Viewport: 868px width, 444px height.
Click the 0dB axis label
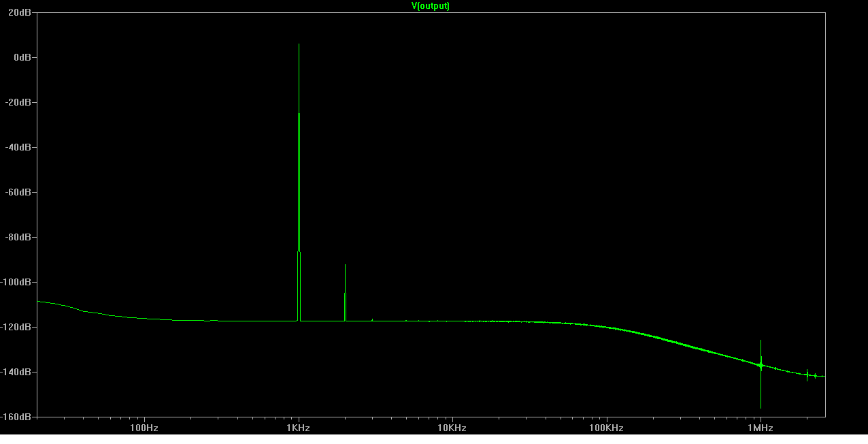tap(24, 57)
